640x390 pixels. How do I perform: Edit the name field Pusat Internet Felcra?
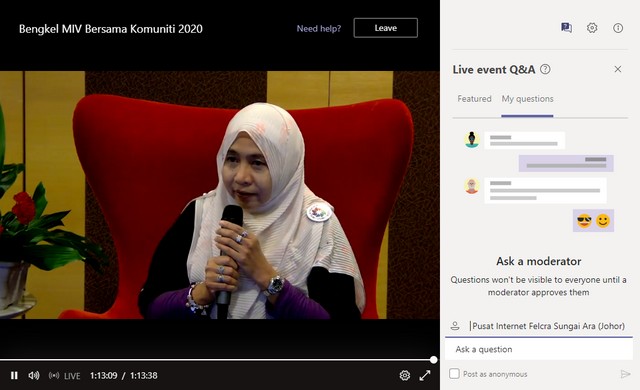[x=548, y=326]
